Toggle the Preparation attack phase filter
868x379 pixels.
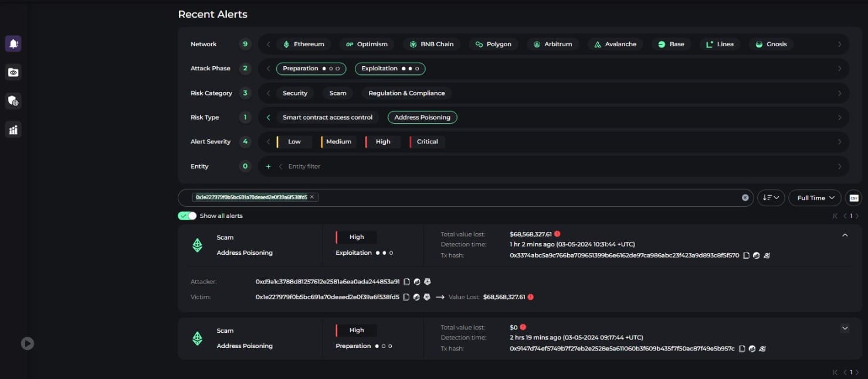(x=311, y=69)
